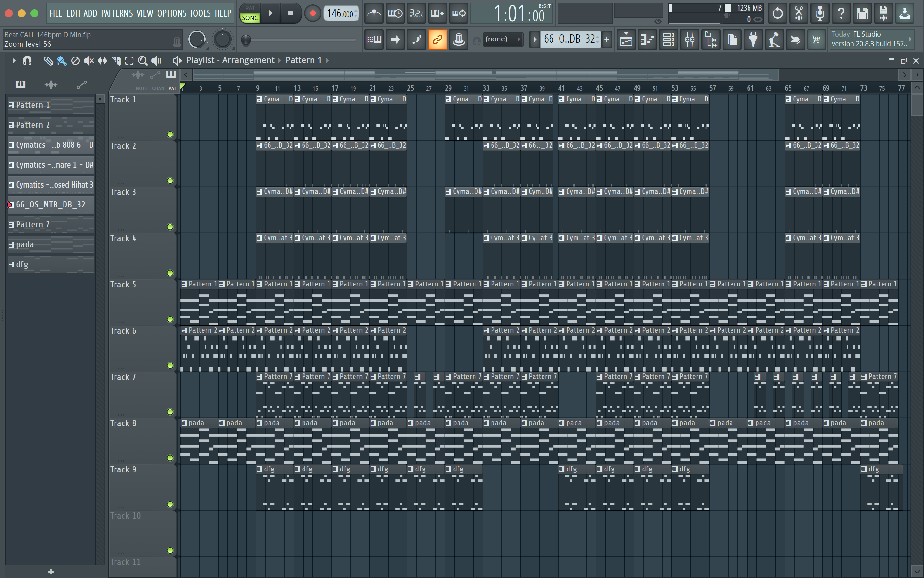Image resolution: width=924 pixels, height=578 pixels.
Task: Mute Track 1 with its green light
Action: pyautogui.click(x=170, y=134)
